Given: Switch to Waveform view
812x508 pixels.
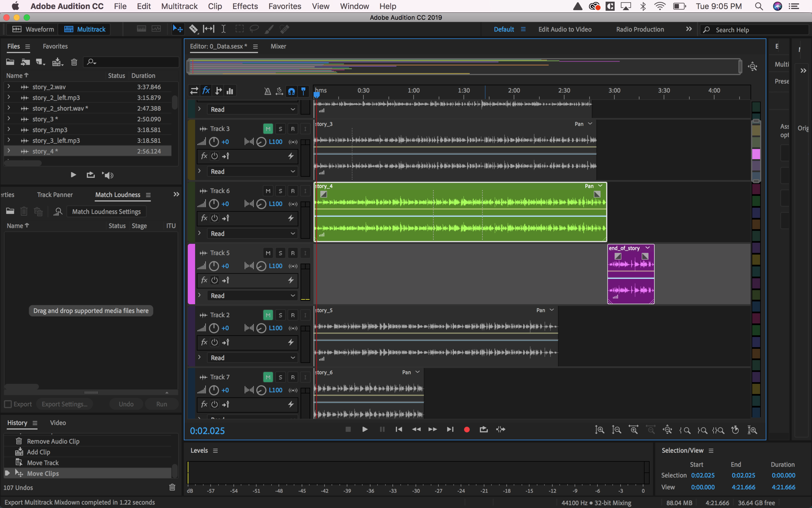Looking at the screenshot, I should click(x=32, y=29).
